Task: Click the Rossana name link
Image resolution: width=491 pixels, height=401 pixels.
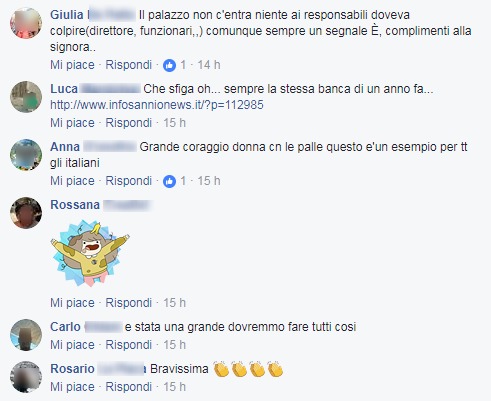Action: click(x=75, y=205)
